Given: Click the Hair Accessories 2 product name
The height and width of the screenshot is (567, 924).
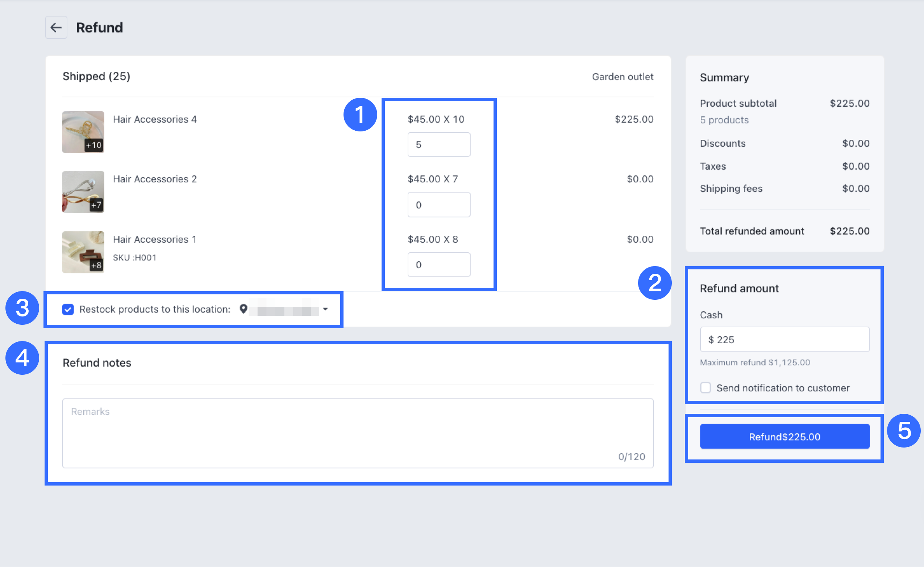Looking at the screenshot, I should click(155, 179).
